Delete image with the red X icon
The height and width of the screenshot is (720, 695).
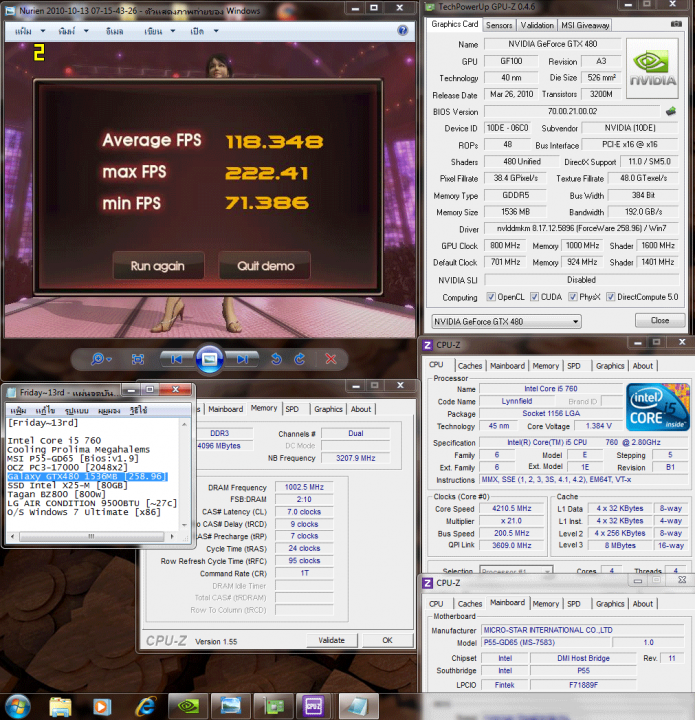click(331, 359)
